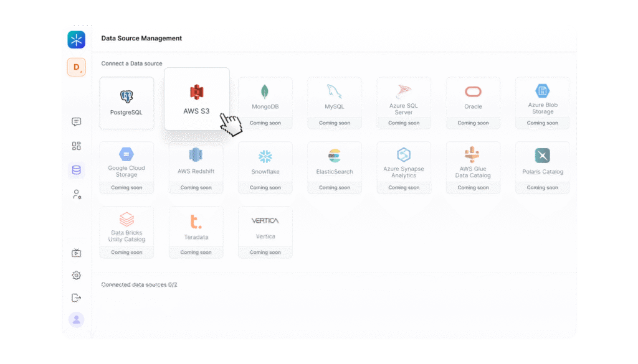This screenshot has width=638, height=364.
Task: Open the user profile avatar
Action: 76,320
